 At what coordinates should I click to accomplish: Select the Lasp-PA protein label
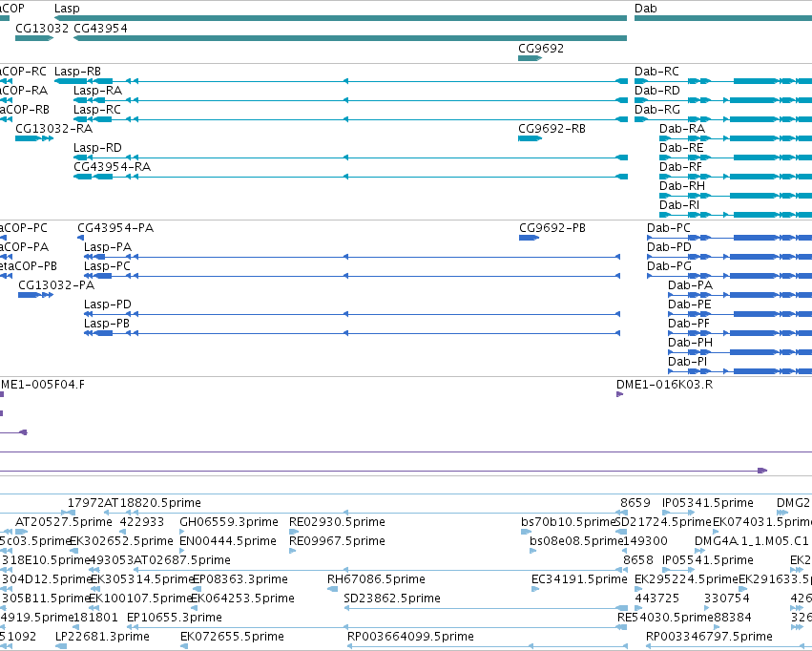tap(108, 247)
